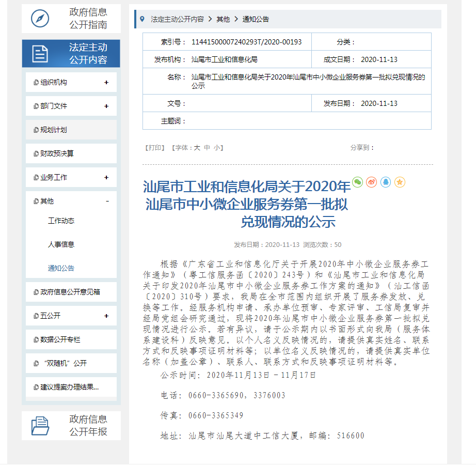Expand the 组织机构 section
The height and width of the screenshot is (466, 476).
coord(107,82)
